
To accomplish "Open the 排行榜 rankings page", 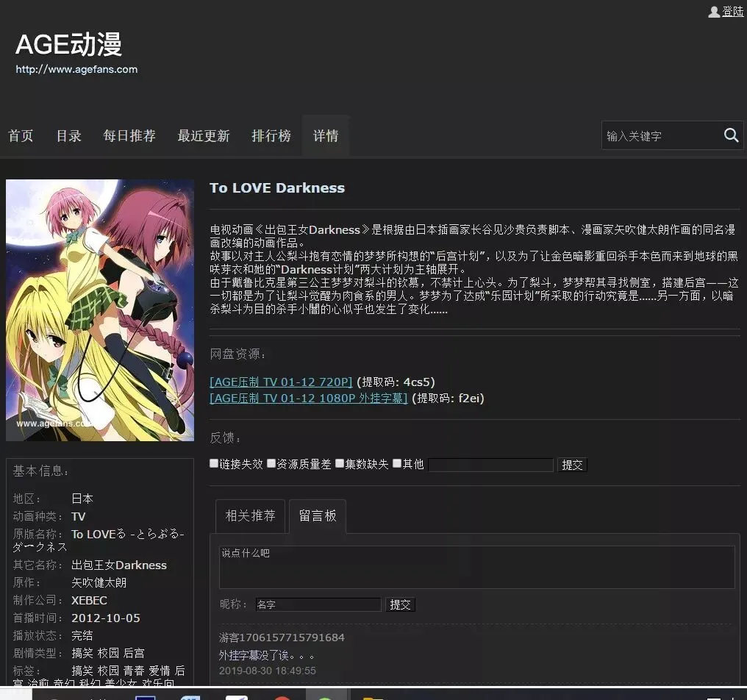I will click(x=271, y=136).
